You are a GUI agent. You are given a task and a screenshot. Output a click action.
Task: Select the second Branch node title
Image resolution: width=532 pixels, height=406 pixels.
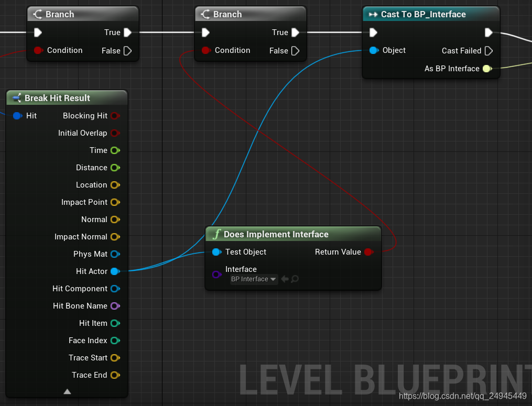coord(227,14)
